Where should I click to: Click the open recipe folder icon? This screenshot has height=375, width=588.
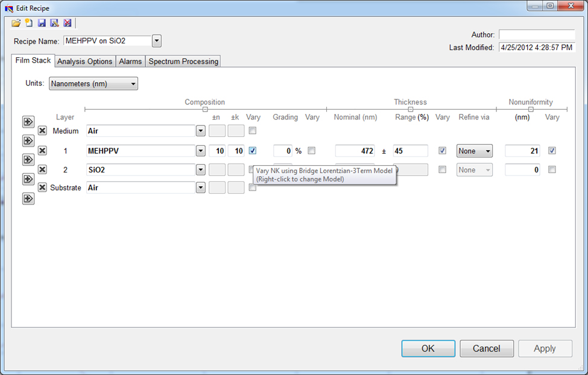coord(16,23)
